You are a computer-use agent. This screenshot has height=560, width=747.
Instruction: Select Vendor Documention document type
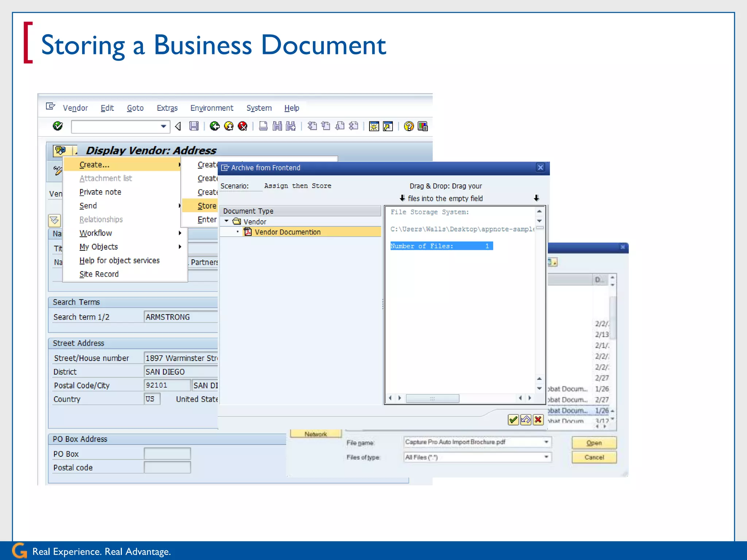point(287,232)
